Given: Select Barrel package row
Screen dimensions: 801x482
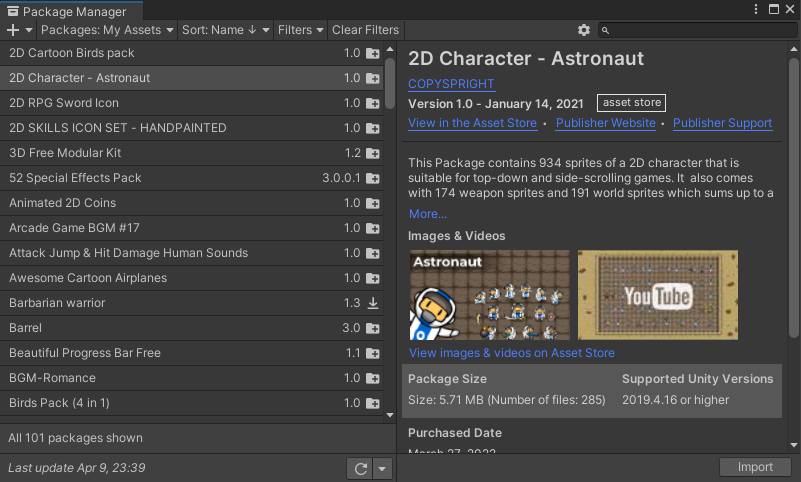Looking at the screenshot, I should (x=192, y=328).
